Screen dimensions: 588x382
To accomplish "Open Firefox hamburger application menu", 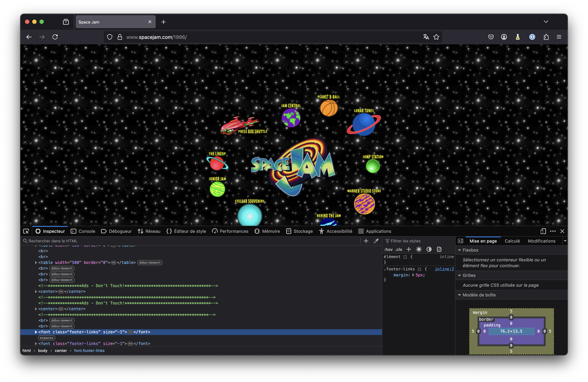I will [559, 37].
